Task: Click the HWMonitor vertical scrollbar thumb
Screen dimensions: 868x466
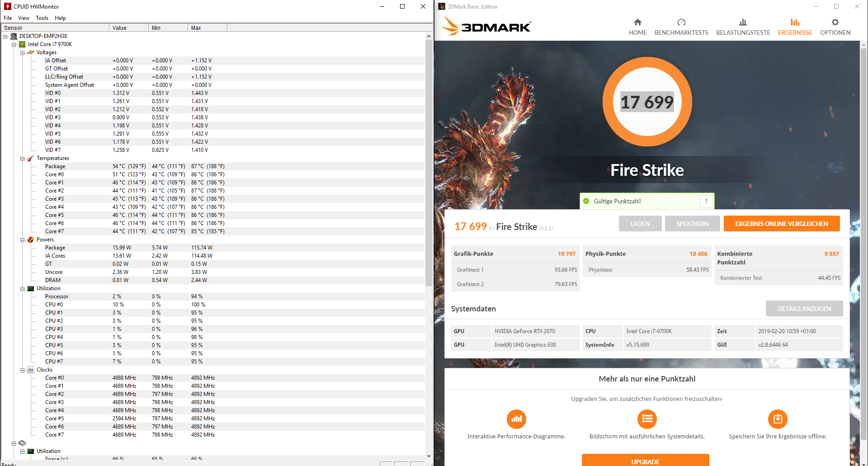Action: point(429,163)
